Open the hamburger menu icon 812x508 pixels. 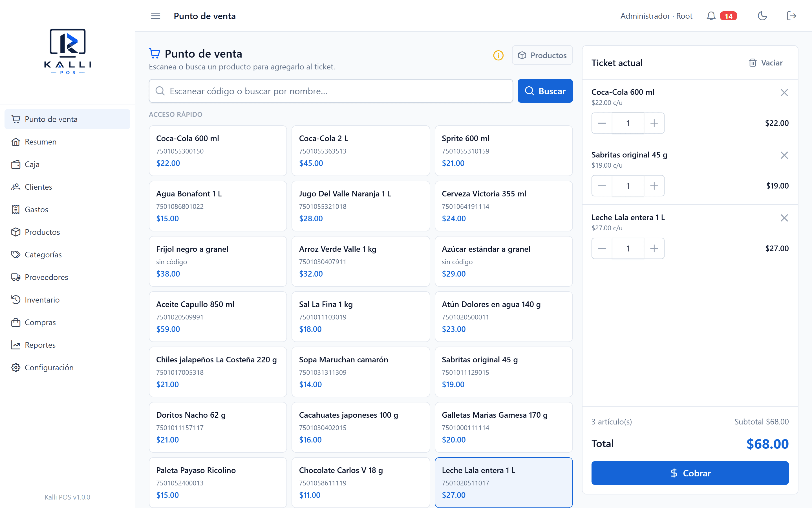(x=155, y=16)
